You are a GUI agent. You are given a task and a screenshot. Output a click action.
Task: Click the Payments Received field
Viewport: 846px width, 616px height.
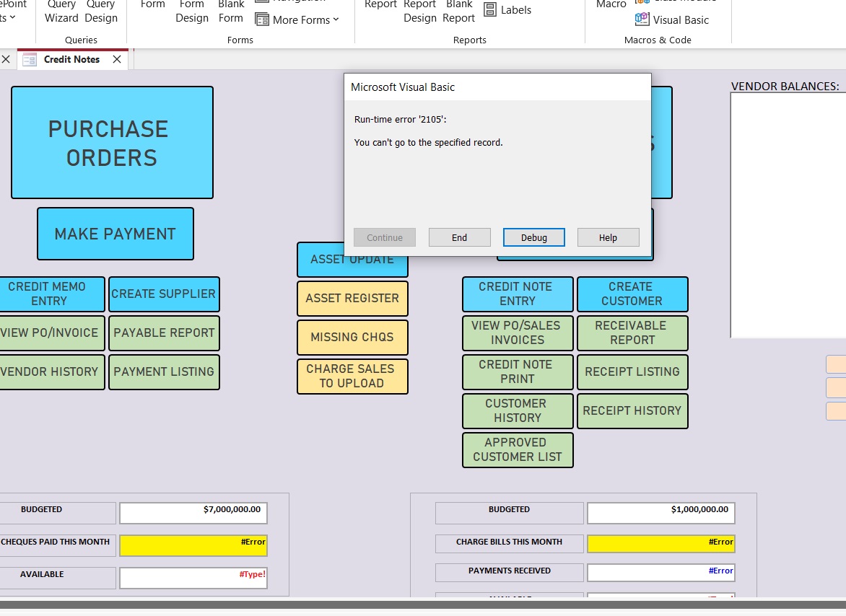661,572
